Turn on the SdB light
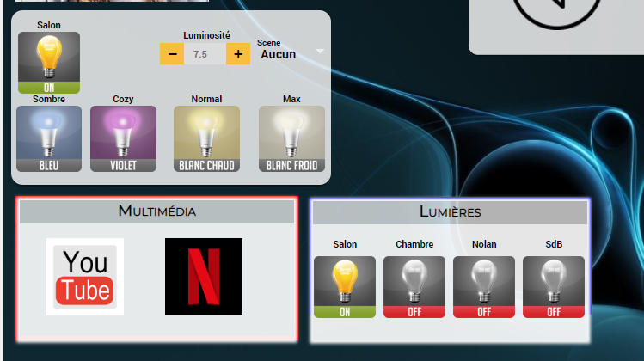This screenshot has width=644, height=361. click(554, 287)
